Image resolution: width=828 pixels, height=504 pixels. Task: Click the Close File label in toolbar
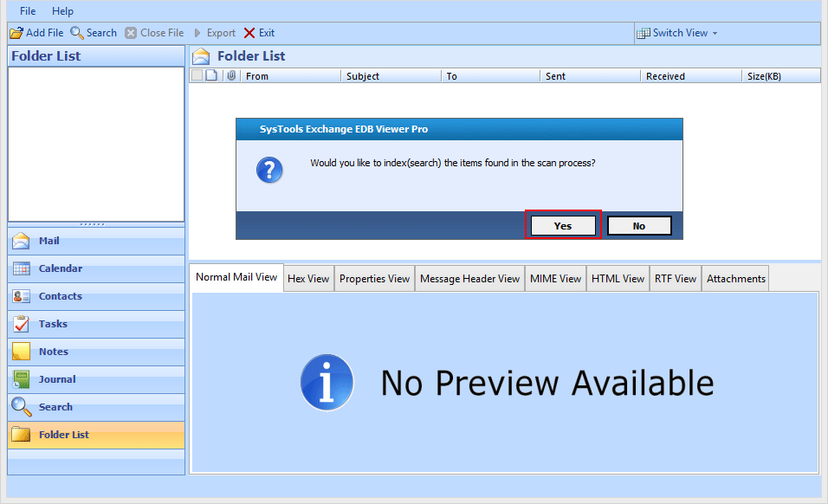click(x=162, y=33)
